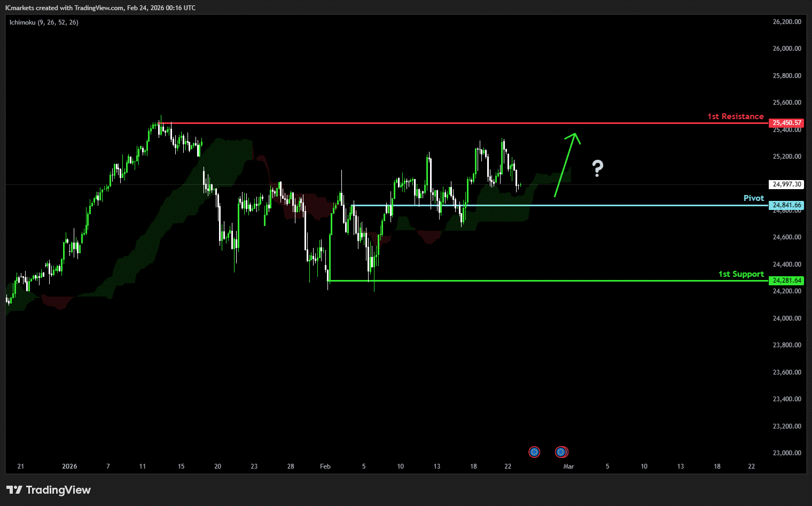Click the Mar label on the date axis
Image resolution: width=812 pixels, height=506 pixels.
568,466
